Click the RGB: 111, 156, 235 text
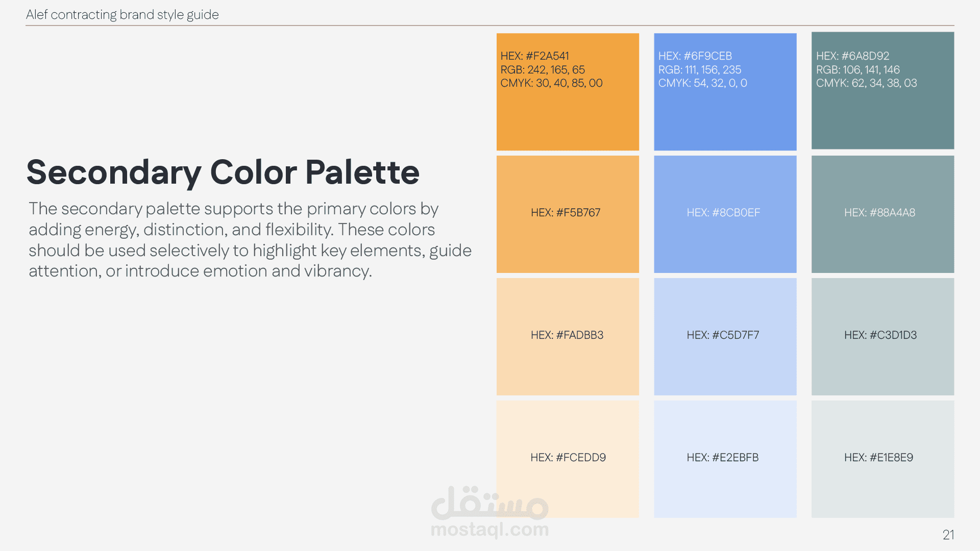The height and width of the screenshot is (551, 980). tap(699, 70)
